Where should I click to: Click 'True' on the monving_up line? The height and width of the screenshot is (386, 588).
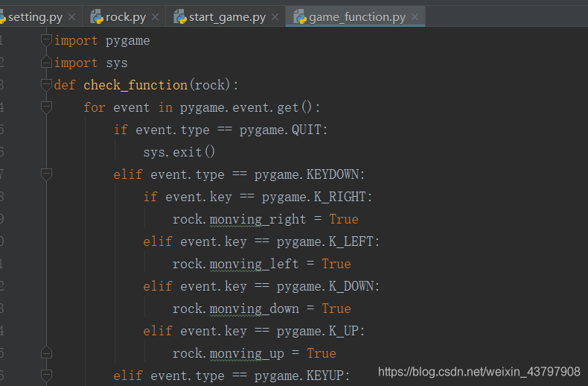(322, 353)
